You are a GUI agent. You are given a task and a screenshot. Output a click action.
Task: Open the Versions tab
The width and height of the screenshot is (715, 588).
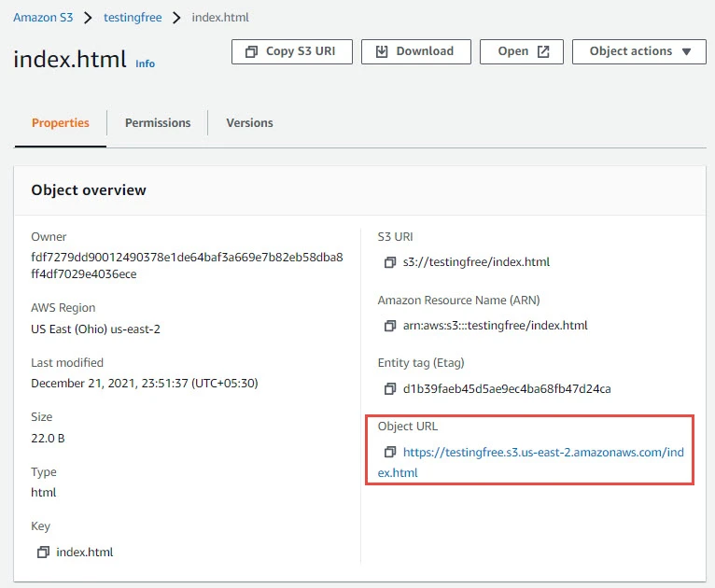[x=249, y=123]
